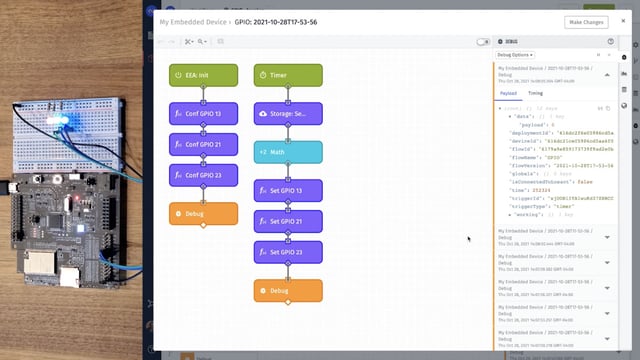
Task: Click the cloud icon on Storage node
Action: point(263,113)
